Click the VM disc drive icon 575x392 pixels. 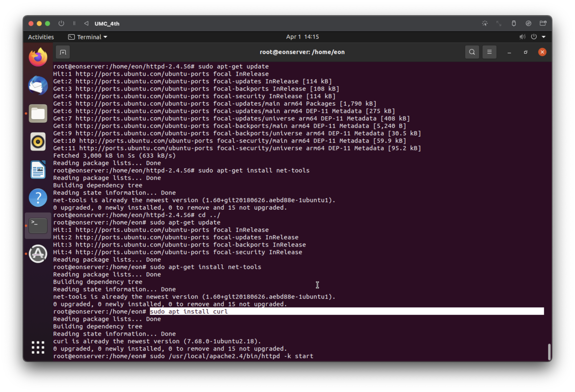(x=529, y=24)
